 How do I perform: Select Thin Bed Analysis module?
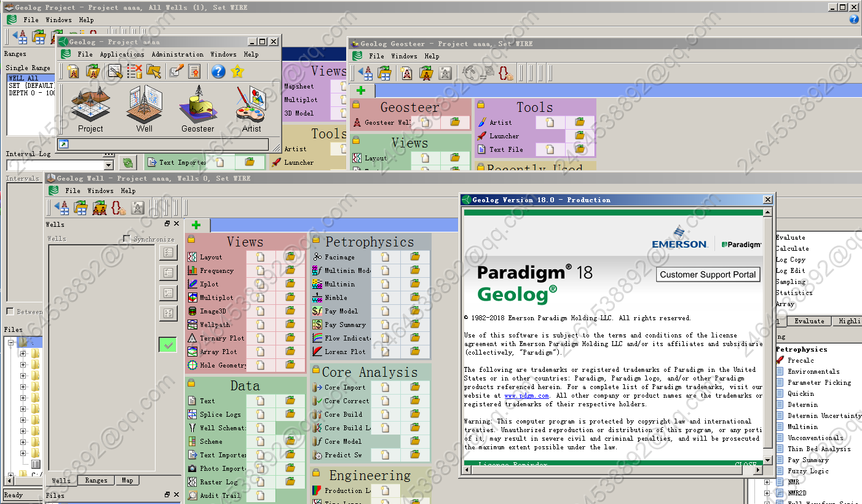pos(819,449)
